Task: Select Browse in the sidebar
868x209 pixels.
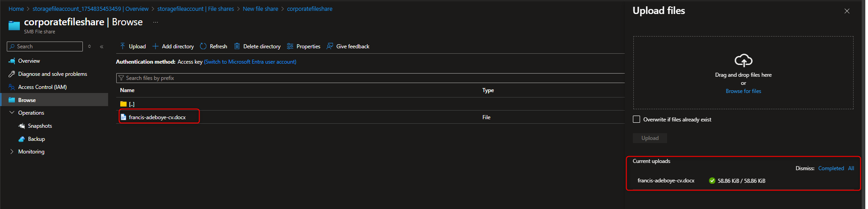Action: (x=54, y=100)
